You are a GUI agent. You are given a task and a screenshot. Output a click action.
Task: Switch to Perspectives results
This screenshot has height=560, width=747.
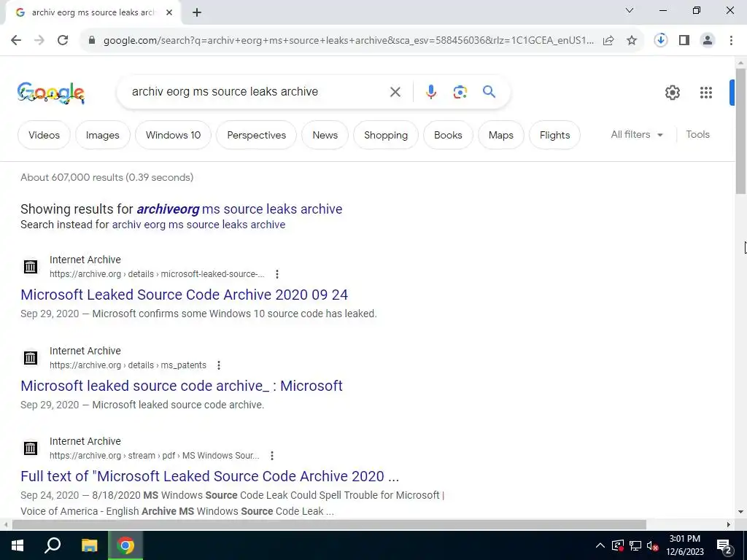(256, 135)
